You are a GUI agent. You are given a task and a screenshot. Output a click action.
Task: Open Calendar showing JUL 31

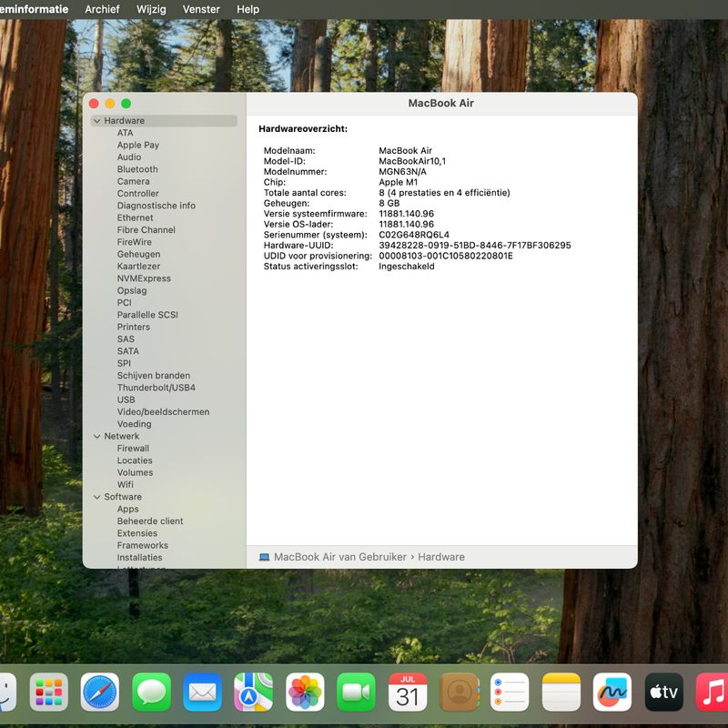408,692
